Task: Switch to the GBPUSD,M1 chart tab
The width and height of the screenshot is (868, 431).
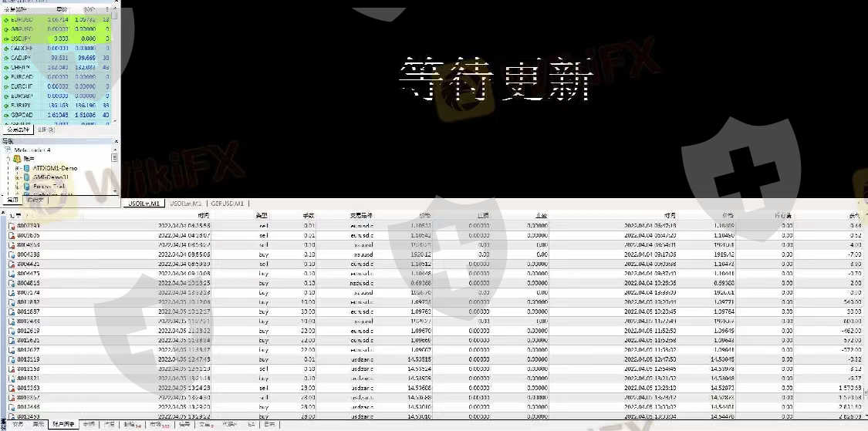Action: pos(227,204)
